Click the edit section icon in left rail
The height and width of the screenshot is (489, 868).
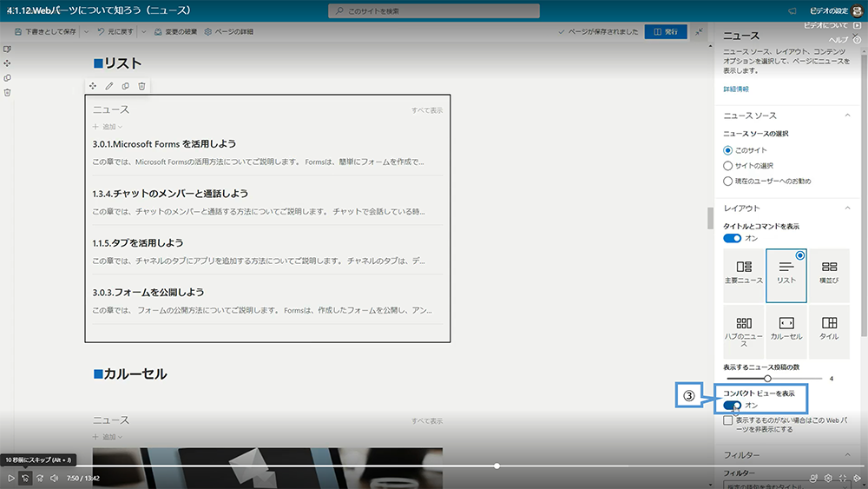click(7, 49)
